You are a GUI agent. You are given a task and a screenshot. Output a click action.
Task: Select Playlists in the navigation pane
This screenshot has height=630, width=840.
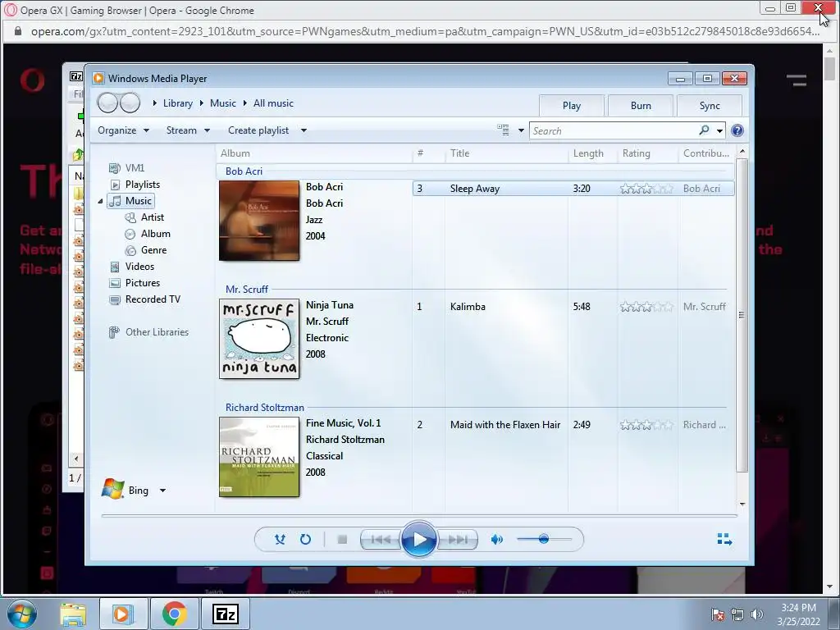135,185
